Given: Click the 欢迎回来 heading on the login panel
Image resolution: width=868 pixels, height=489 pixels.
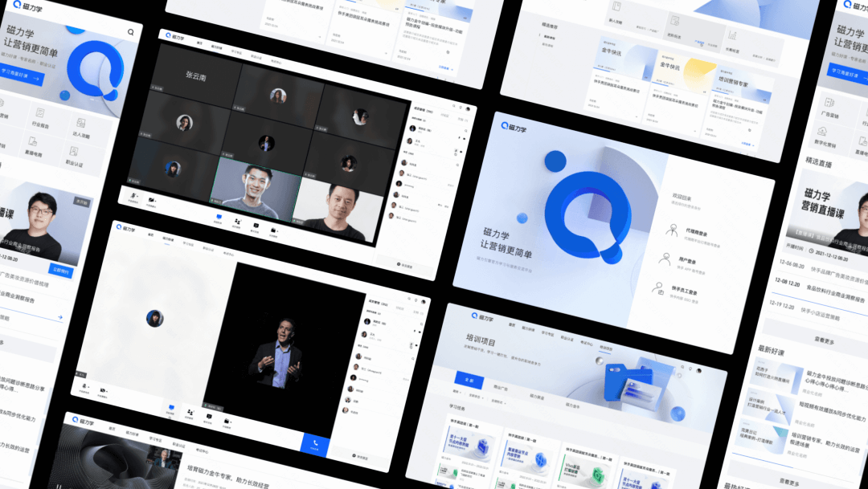Looking at the screenshot, I should (x=682, y=197).
